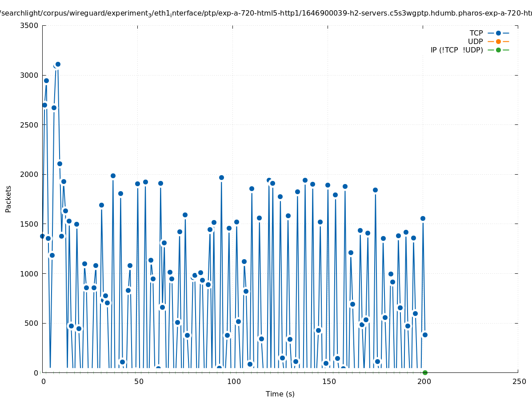Click the file path title at top
The height and width of the screenshot is (400, 532).
[x=266, y=13]
